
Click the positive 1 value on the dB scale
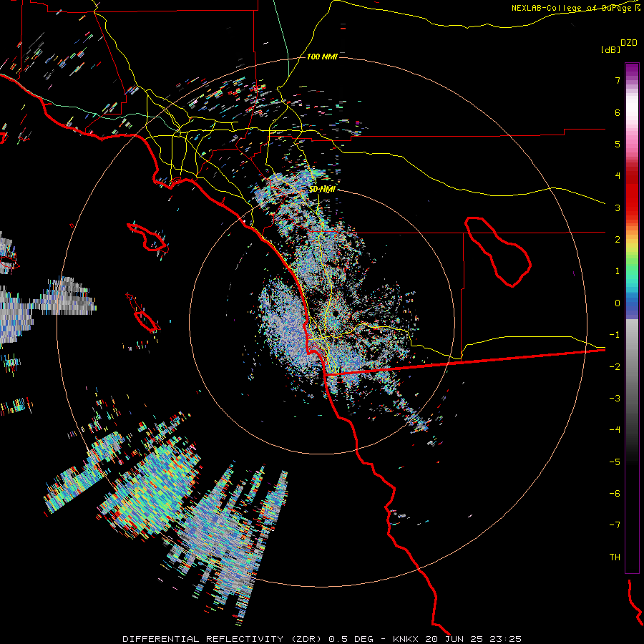click(618, 271)
